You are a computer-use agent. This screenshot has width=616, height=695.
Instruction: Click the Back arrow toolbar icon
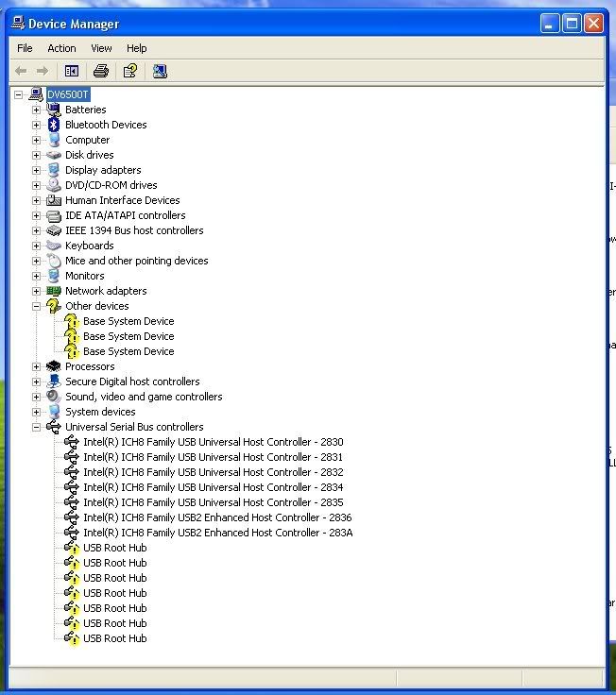[21, 71]
